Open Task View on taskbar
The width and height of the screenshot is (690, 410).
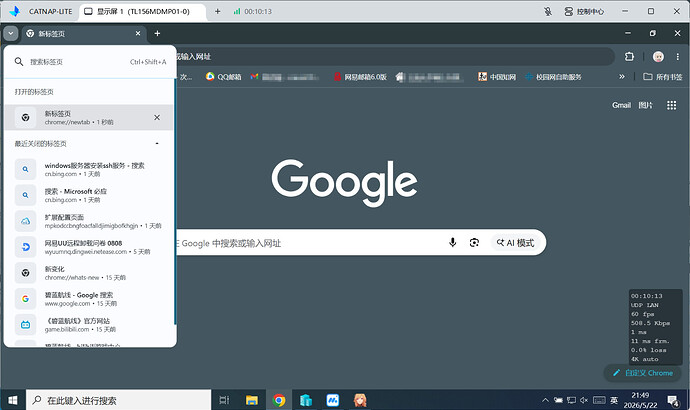pyautogui.click(x=224, y=400)
